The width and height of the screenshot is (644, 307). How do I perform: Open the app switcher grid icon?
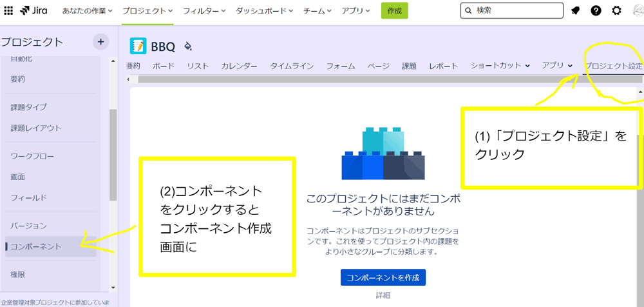click(x=8, y=11)
